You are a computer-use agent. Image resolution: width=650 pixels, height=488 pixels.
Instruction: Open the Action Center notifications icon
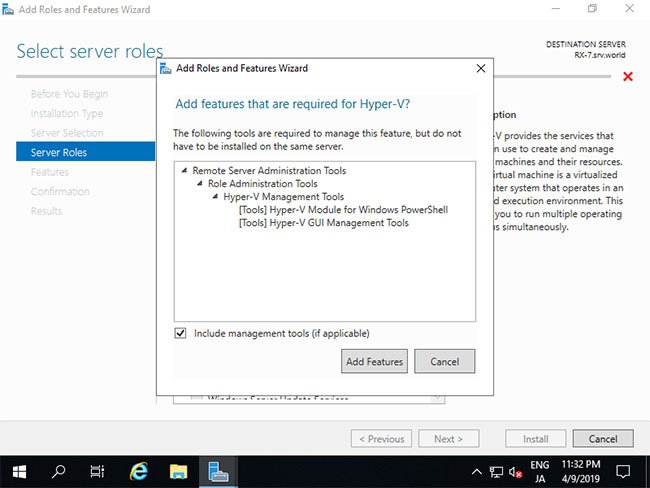(623, 472)
